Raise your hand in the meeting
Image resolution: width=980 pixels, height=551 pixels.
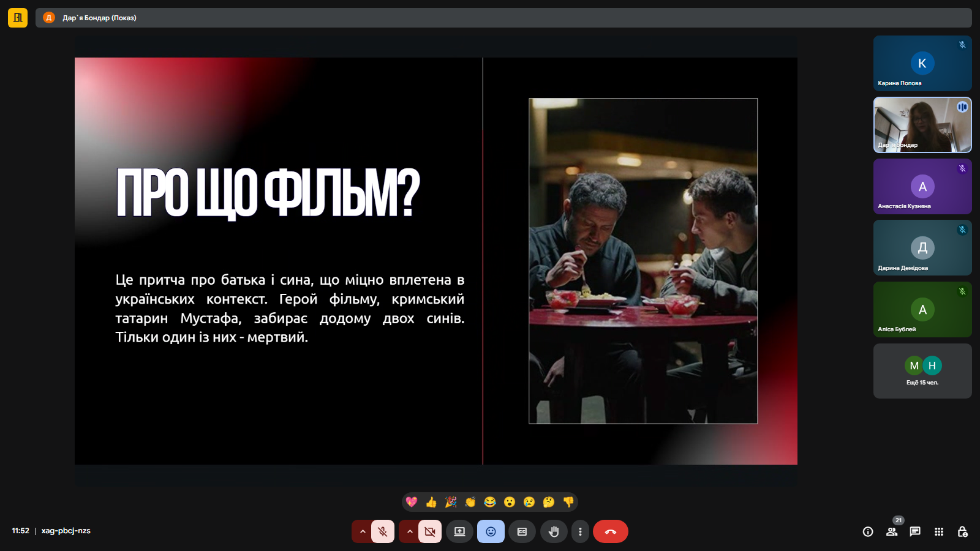click(554, 531)
